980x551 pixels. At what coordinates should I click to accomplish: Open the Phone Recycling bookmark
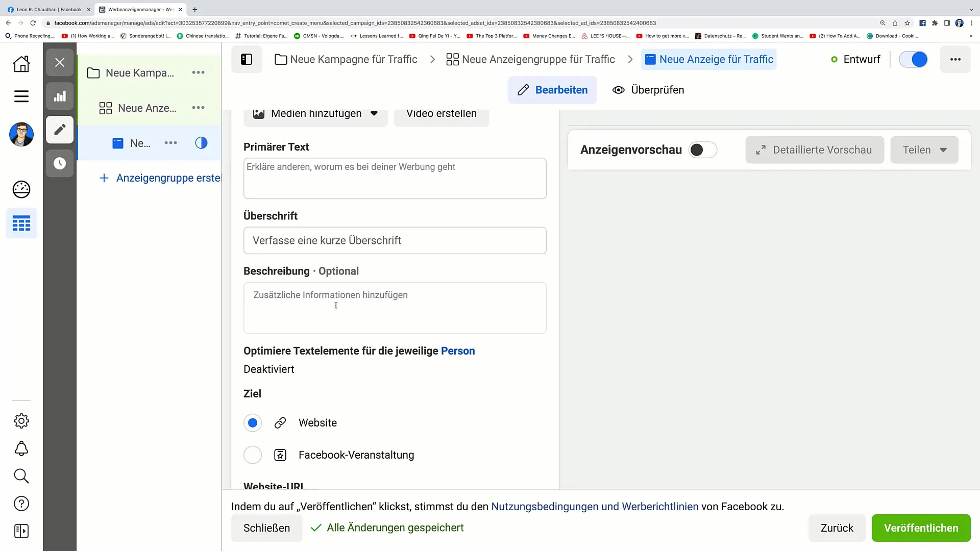(x=30, y=36)
